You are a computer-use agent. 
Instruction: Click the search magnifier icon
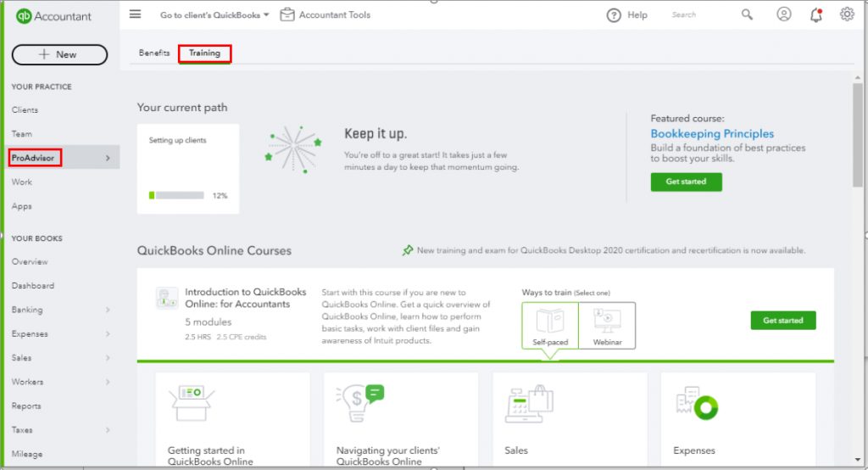click(747, 15)
